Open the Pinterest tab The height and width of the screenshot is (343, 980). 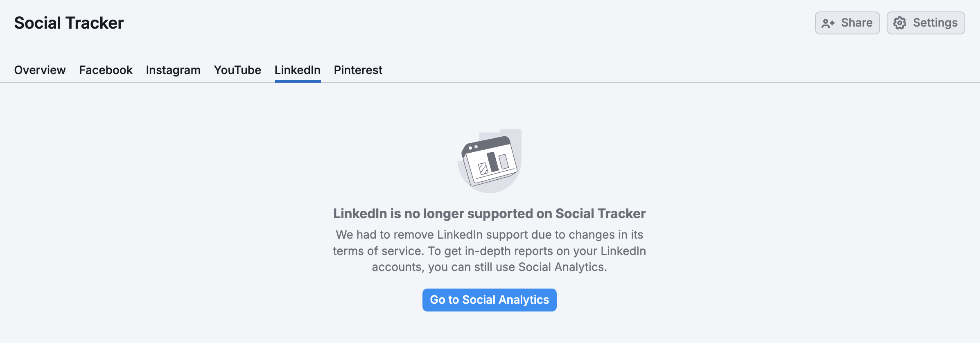point(358,70)
